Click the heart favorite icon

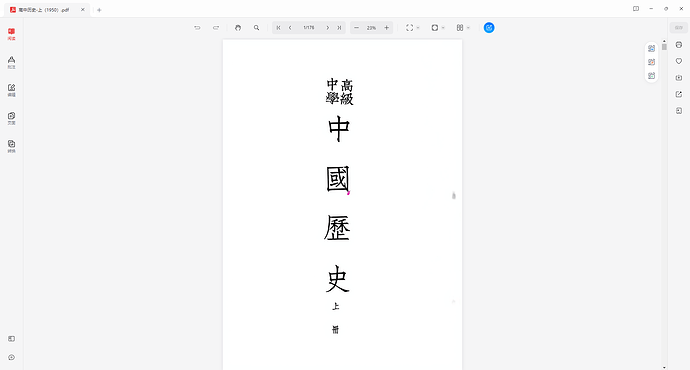click(679, 61)
